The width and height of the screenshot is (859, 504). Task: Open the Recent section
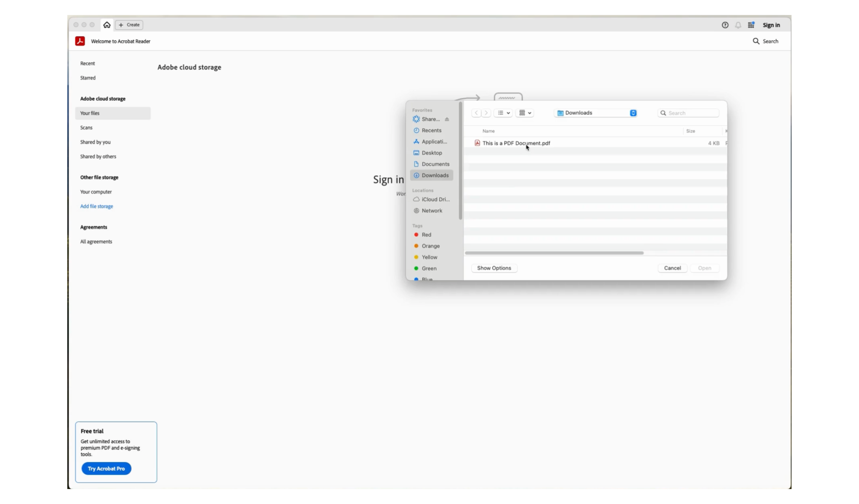point(88,63)
